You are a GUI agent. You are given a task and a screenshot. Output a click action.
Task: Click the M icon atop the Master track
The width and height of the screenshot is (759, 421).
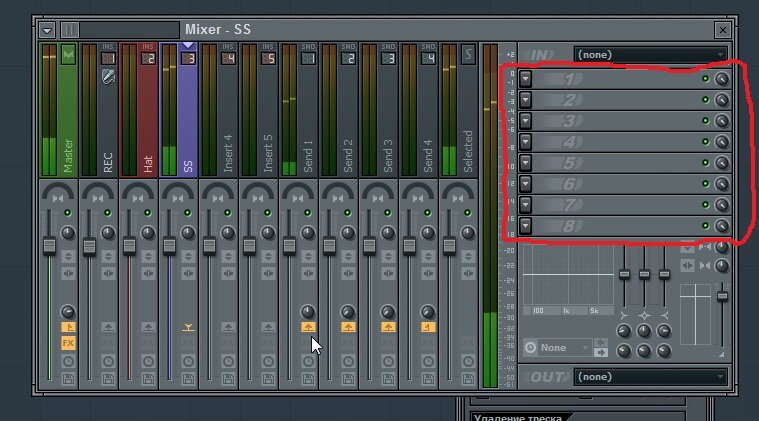click(x=68, y=54)
